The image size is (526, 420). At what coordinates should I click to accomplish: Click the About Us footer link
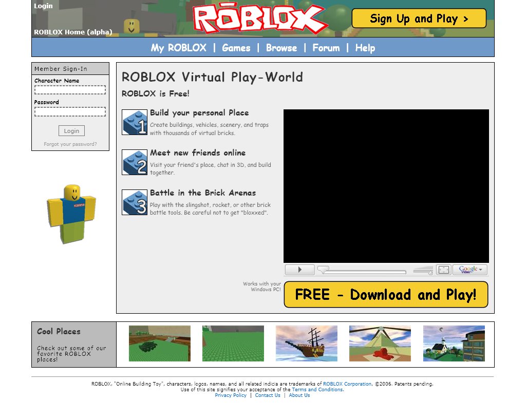tap(299, 395)
